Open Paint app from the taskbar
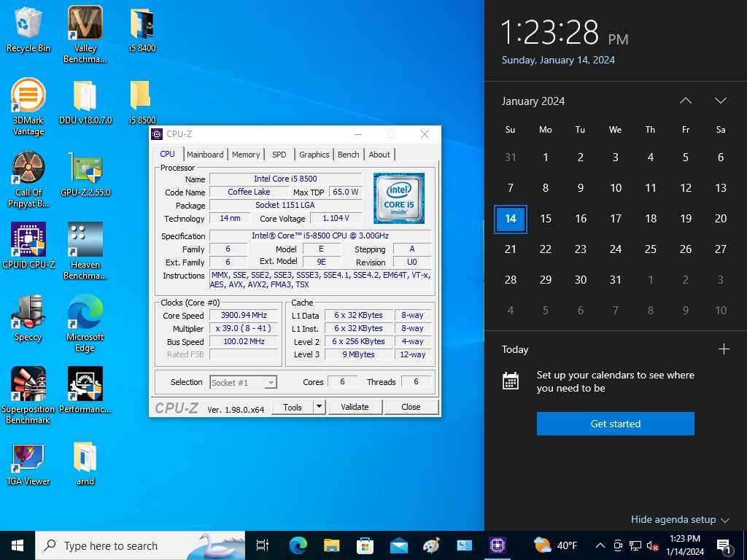 pyautogui.click(x=432, y=545)
